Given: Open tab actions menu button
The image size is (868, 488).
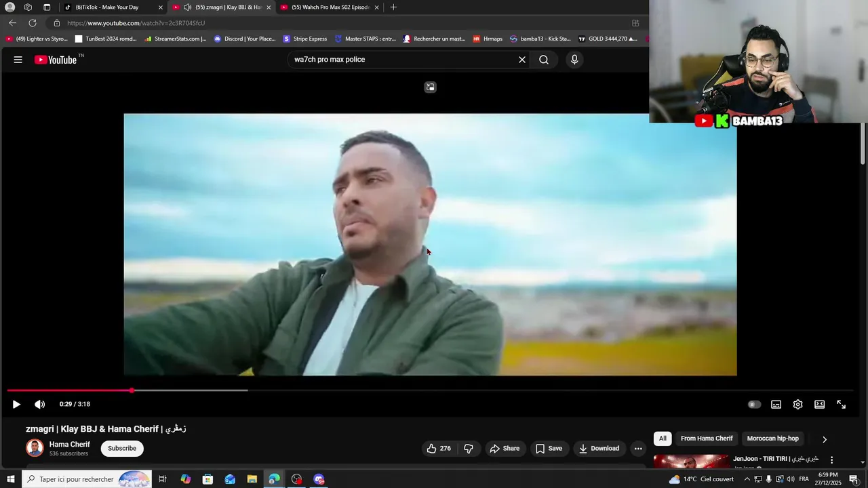Looking at the screenshot, I should coord(47,7).
